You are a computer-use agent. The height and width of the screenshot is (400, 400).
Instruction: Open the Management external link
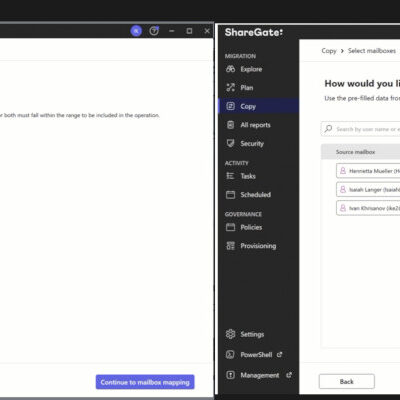coord(259,375)
